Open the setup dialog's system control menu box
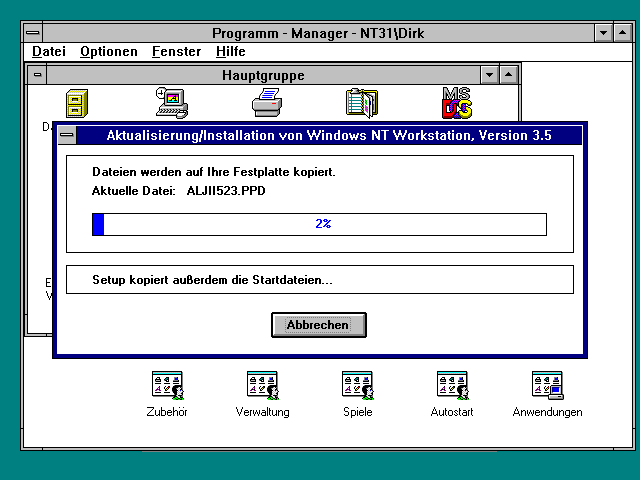 [x=67, y=135]
